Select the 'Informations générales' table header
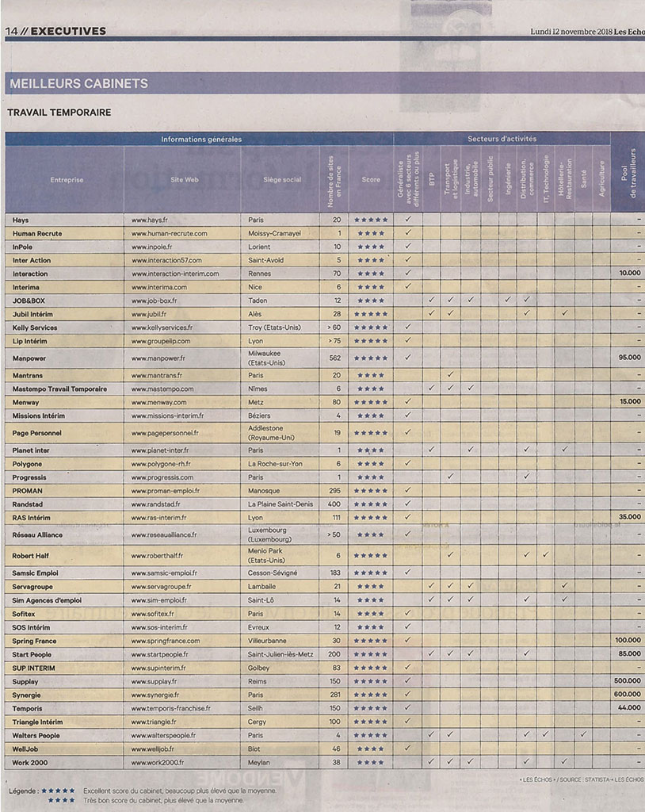This screenshot has height=812, width=645. [x=200, y=140]
